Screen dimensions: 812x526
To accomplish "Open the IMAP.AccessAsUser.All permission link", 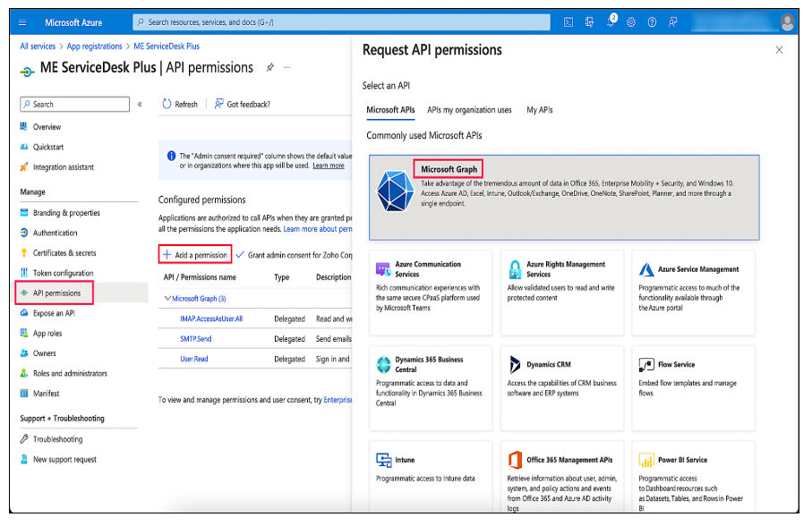I will click(211, 318).
